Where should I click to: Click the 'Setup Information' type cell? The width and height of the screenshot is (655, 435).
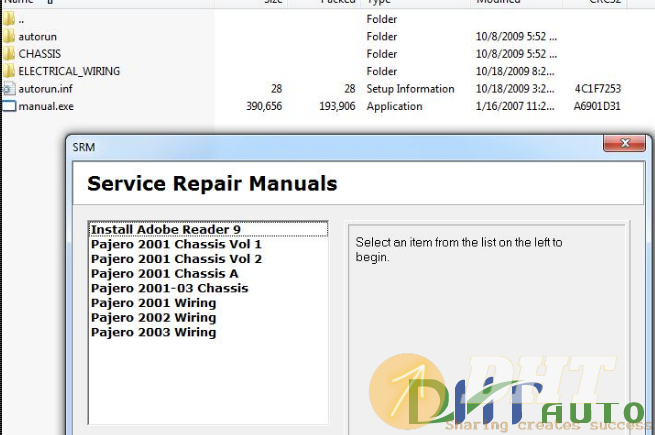tap(410, 89)
